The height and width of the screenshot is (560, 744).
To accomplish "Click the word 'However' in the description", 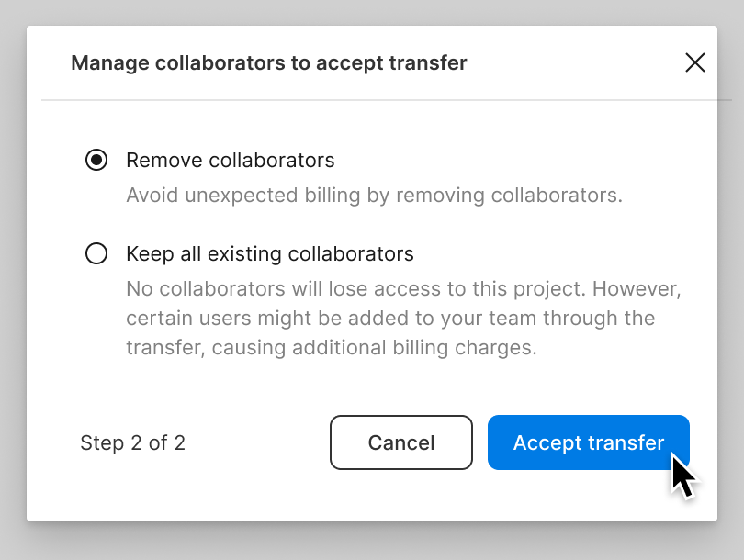I will click(637, 289).
